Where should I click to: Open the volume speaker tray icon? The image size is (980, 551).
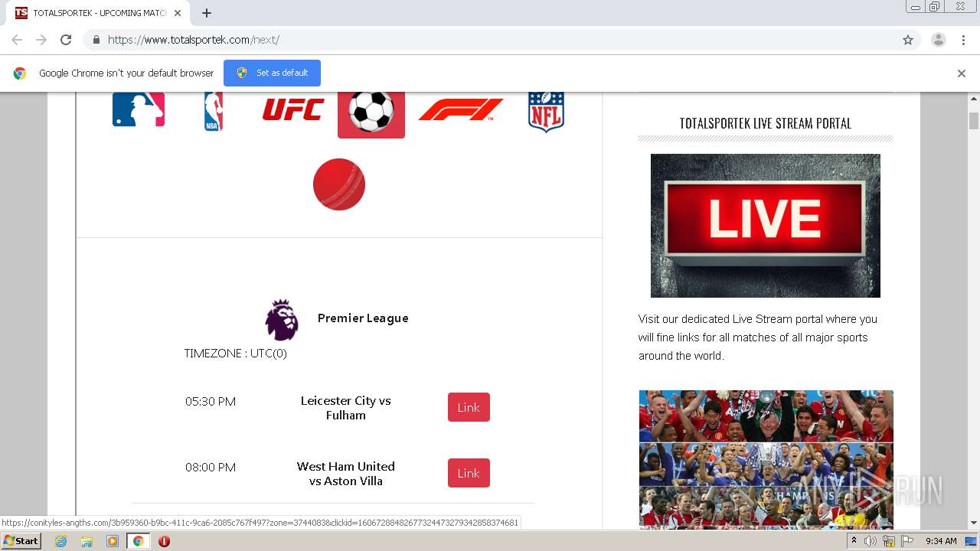point(871,541)
